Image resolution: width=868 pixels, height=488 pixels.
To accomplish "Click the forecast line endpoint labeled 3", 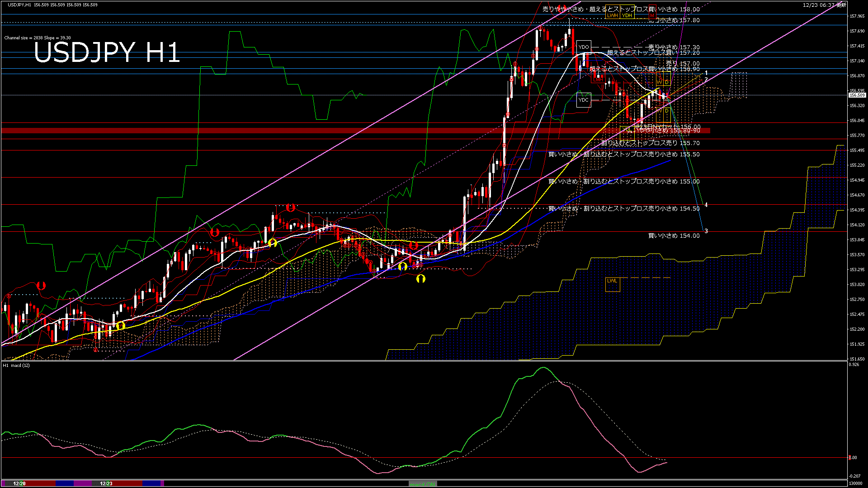I will tap(706, 231).
